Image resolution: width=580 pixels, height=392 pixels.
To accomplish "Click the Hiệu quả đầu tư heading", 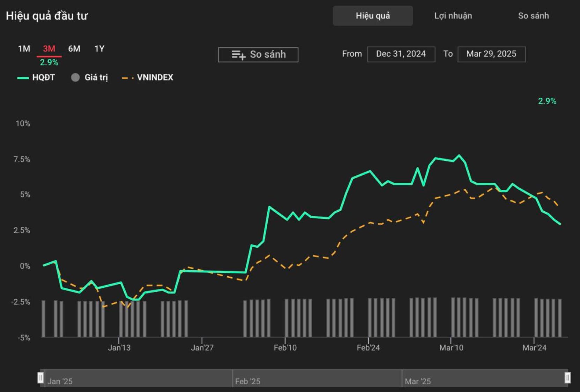I will coord(47,16).
